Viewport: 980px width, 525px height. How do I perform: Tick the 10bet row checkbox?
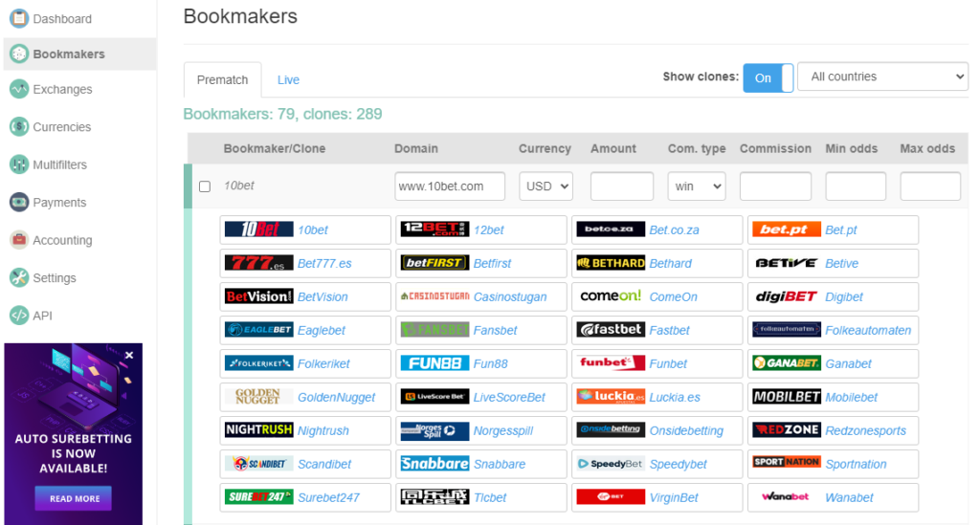(205, 186)
